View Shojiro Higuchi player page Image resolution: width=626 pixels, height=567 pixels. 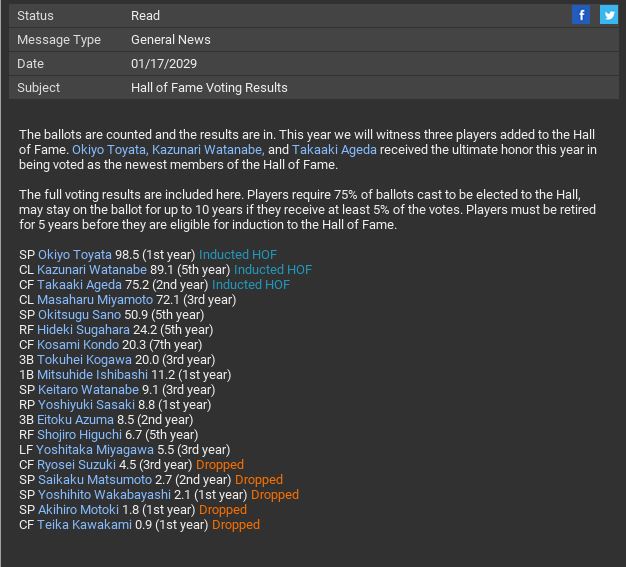coord(81,435)
